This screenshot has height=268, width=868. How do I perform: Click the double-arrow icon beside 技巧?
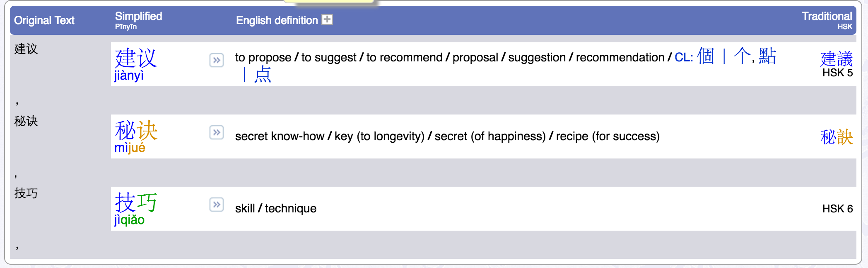pyautogui.click(x=217, y=205)
